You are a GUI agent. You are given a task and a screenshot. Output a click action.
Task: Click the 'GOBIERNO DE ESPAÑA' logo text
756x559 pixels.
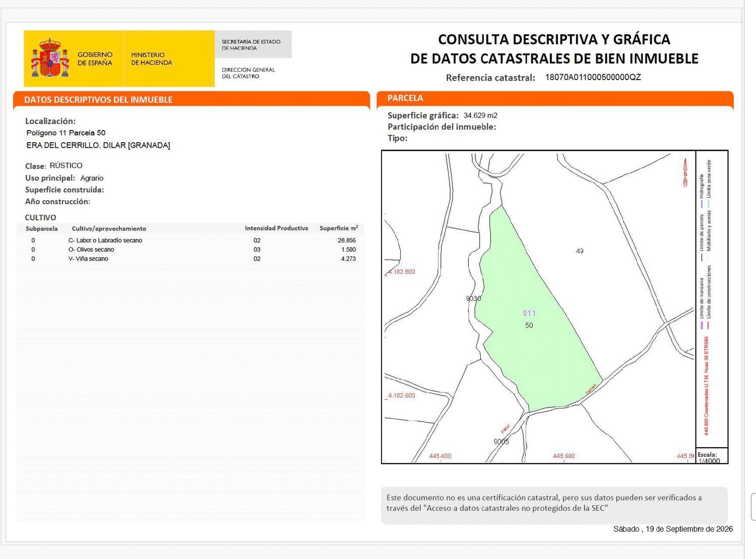coord(95,58)
